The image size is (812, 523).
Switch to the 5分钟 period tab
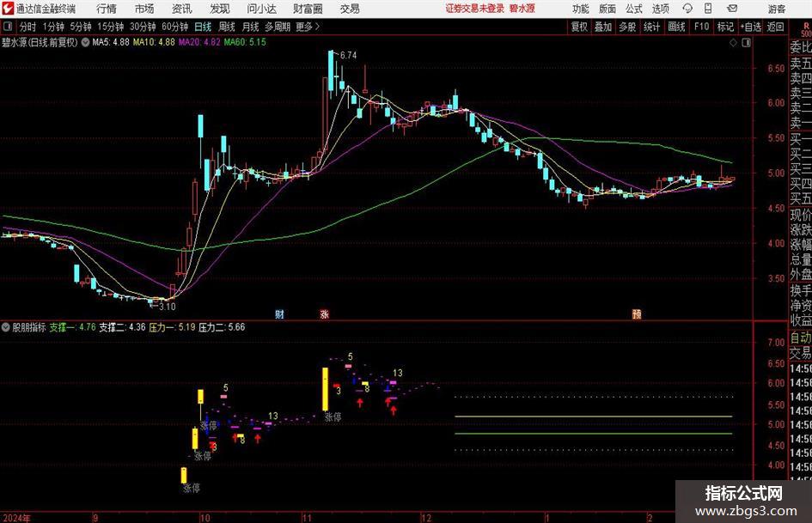click(81, 27)
